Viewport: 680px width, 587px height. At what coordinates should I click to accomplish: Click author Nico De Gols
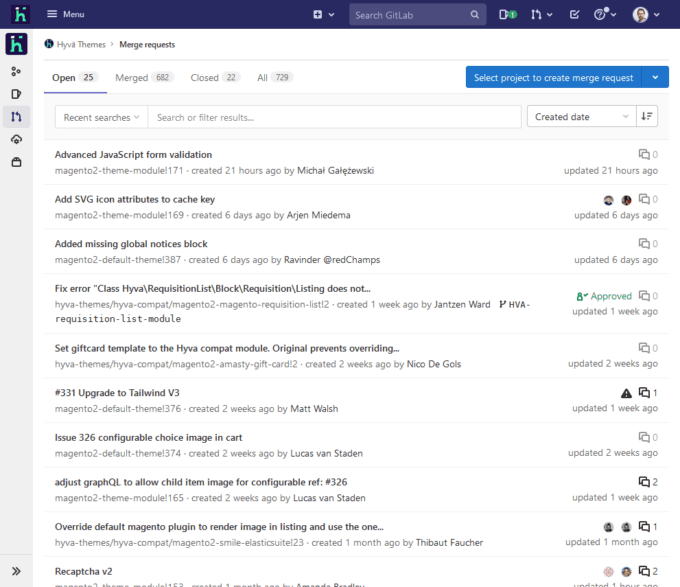[x=434, y=364]
